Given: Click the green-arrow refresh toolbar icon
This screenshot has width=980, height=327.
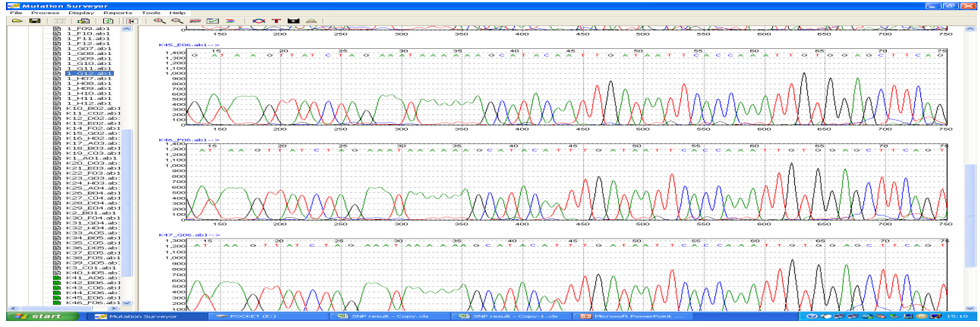Looking at the screenshot, I should pyautogui.click(x=107, y=21).
